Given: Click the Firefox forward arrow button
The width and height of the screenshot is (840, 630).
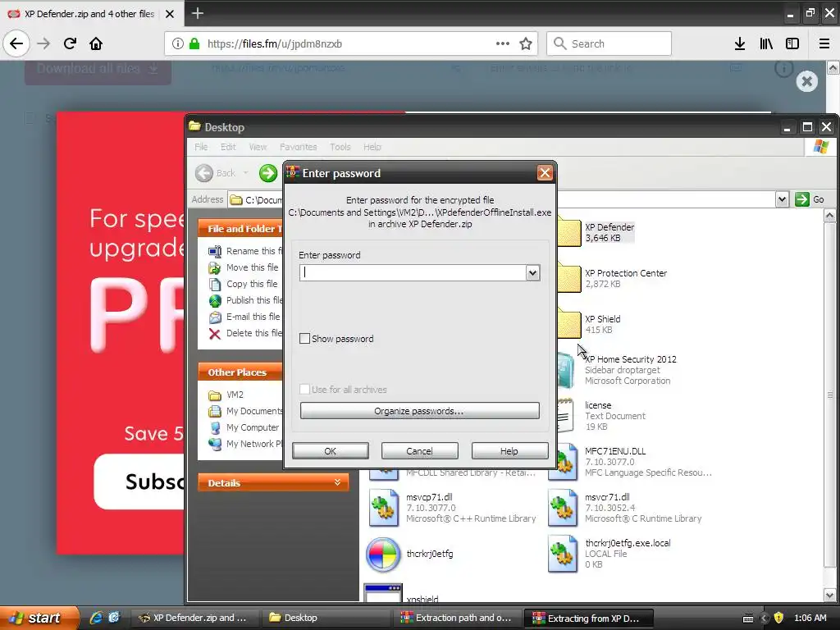Looking at the screenshot, I should (x=43, y=43).
